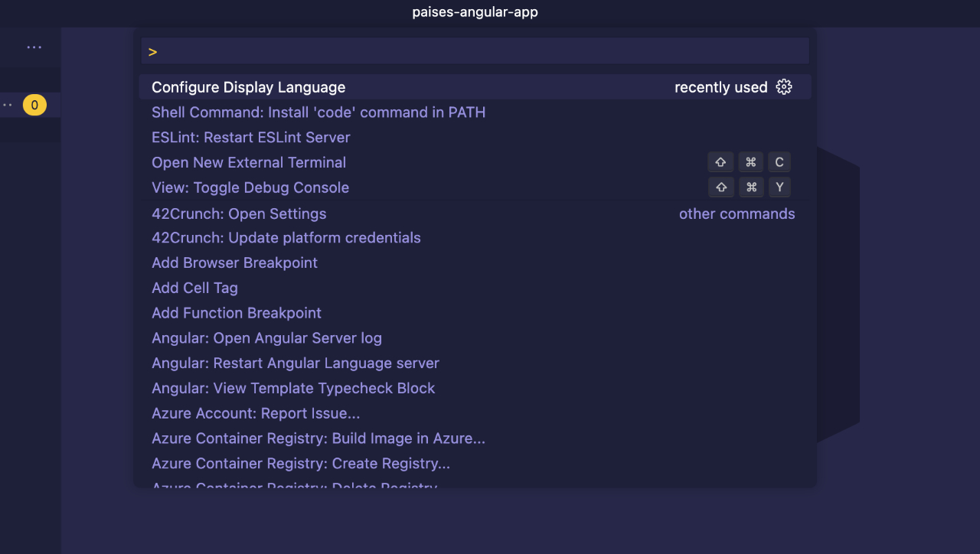Run Angular: Restart Angular Language server

click(x=475, y=363)
